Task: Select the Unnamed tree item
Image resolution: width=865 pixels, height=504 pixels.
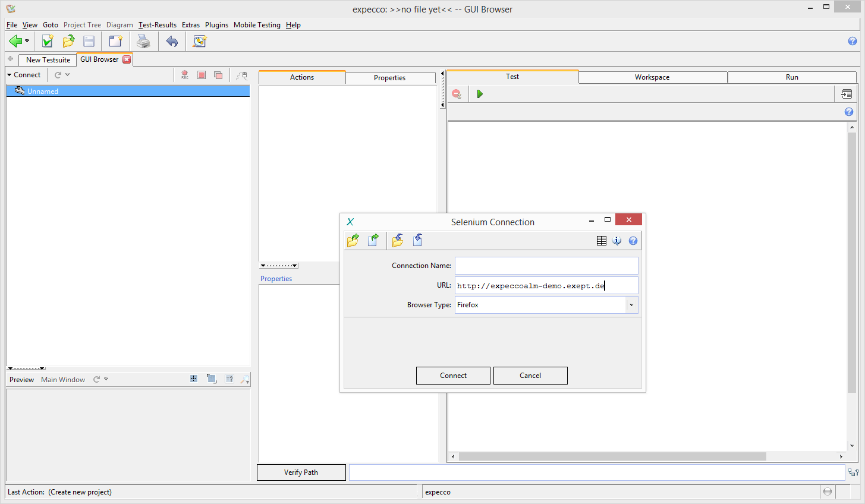Action: pyautogui.click(x=43, y=92)
